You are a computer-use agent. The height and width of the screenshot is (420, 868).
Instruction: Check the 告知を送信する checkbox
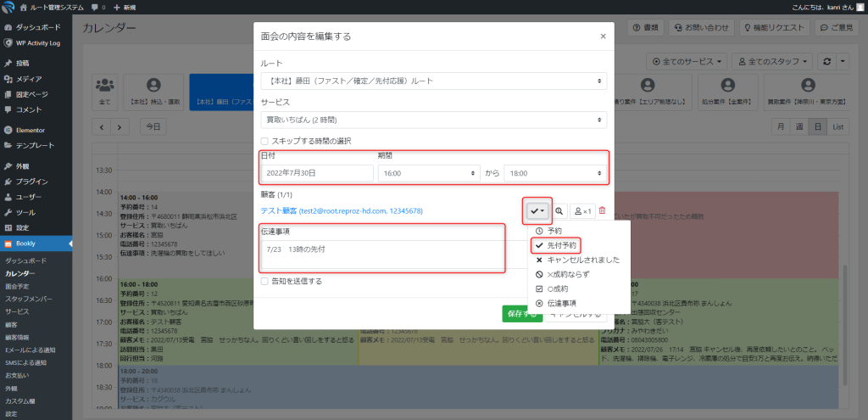(265, 281)
